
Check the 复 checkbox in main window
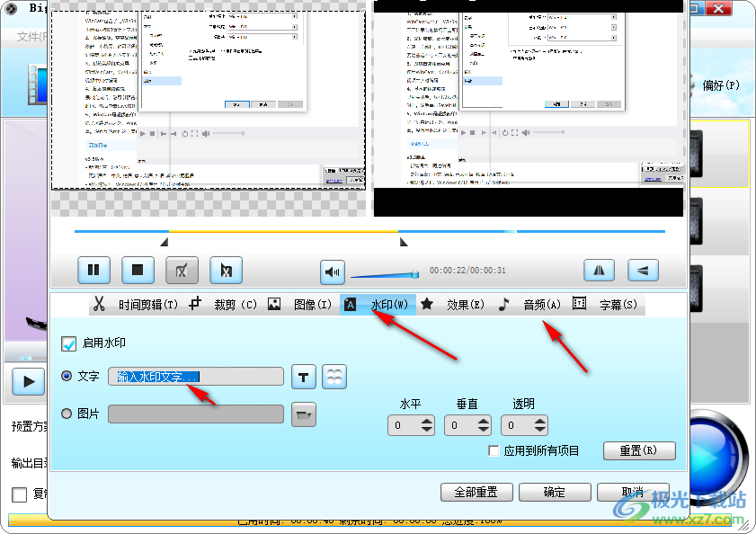point(19,494)
